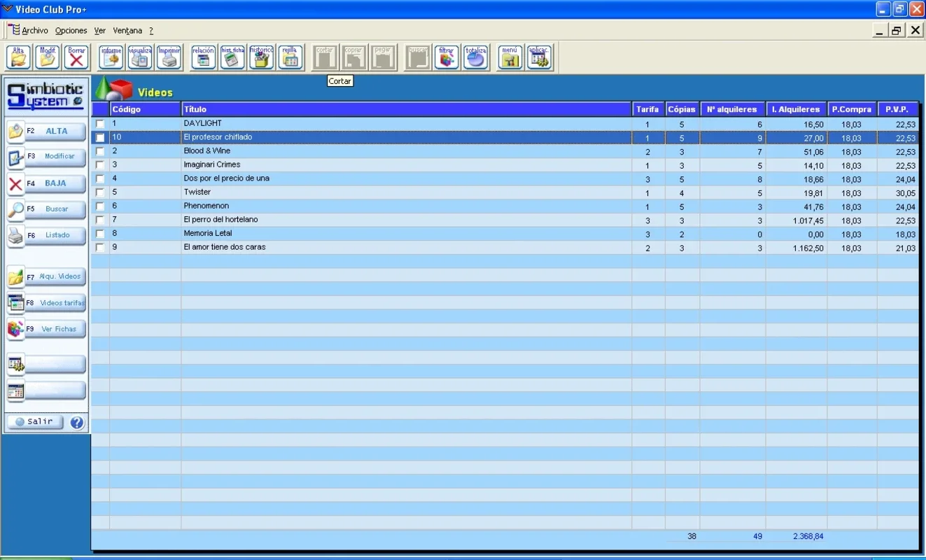Click the copiar toolbar icon
The width and height of the screenshot is (926, 560).
(x=354, y=57)
